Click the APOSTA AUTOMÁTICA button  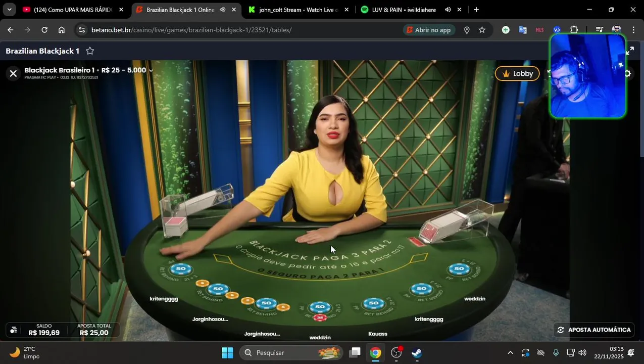click(594, 330)
